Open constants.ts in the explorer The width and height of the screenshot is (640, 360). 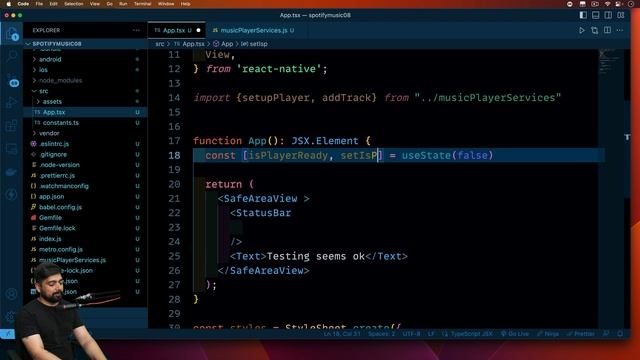(85, 123)
